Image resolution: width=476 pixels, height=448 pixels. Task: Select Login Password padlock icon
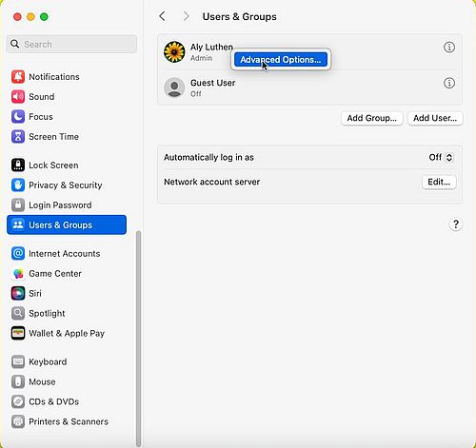point(18,205)
